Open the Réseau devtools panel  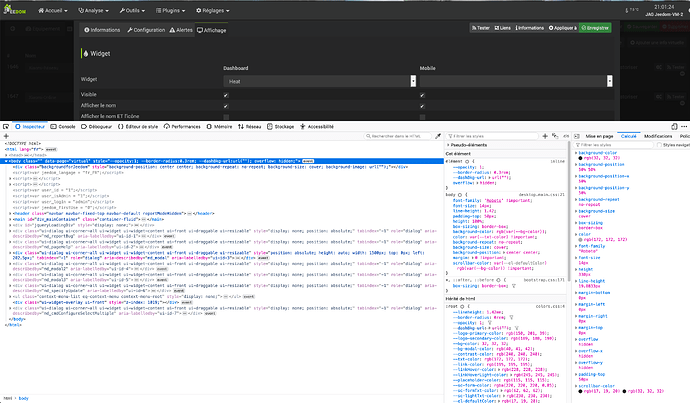pos(250,127)
